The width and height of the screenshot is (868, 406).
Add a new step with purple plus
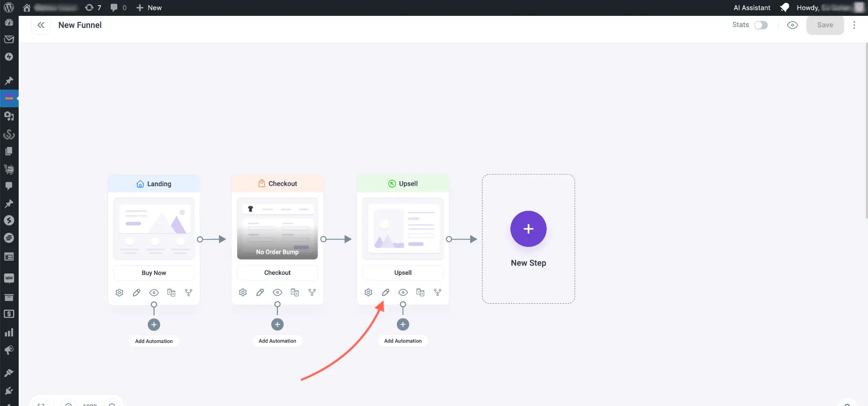(x=529, y=229)
